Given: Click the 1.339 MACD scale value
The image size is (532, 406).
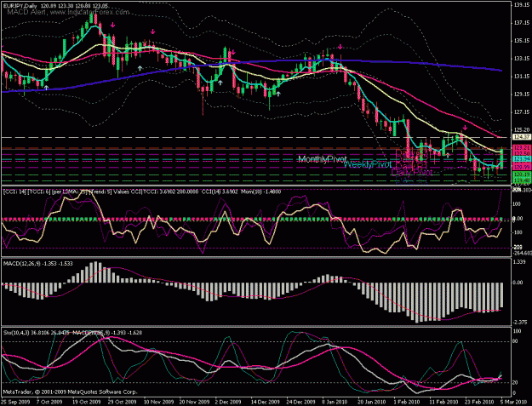Looking at the screenshot, I should pyautogui.click(x=520, y=262).
